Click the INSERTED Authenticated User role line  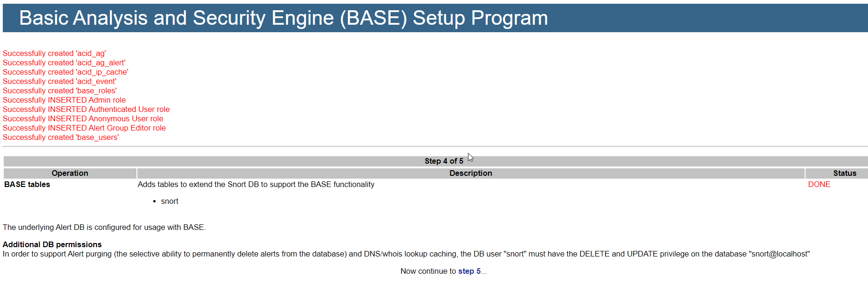pos(86,109)
